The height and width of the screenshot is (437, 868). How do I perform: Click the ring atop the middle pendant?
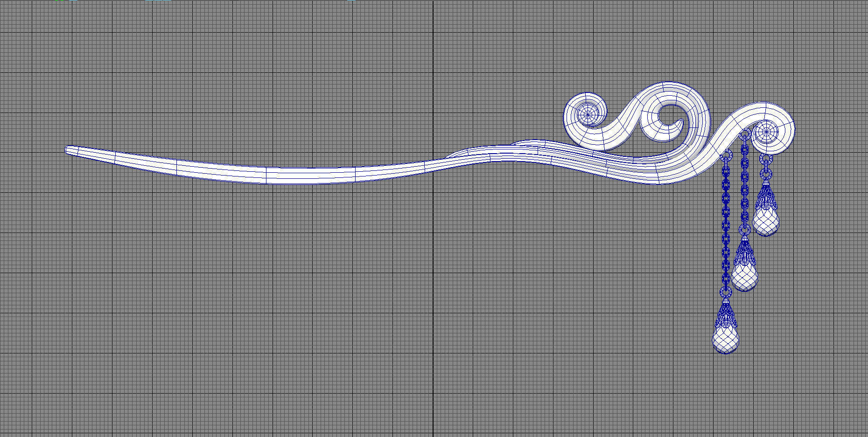(744, 230)
